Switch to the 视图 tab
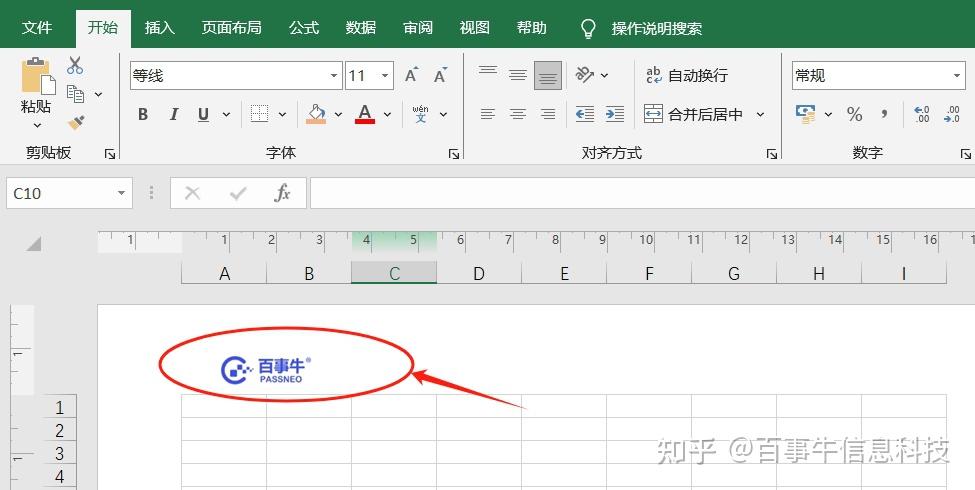This screenshot has width=975, height=490. click(474, 28)
